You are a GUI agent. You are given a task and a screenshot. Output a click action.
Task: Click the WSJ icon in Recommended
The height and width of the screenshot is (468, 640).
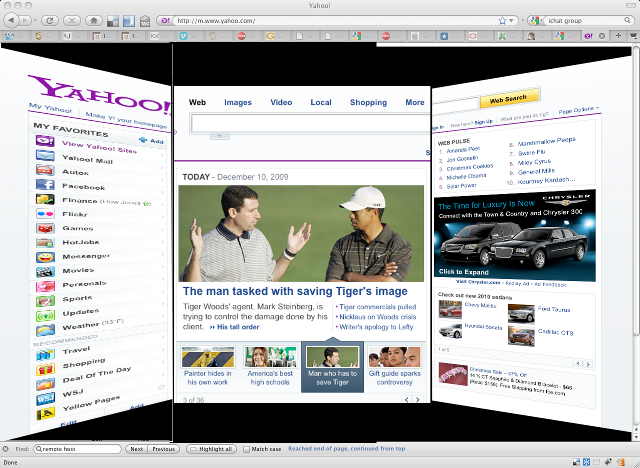(45, 399)
